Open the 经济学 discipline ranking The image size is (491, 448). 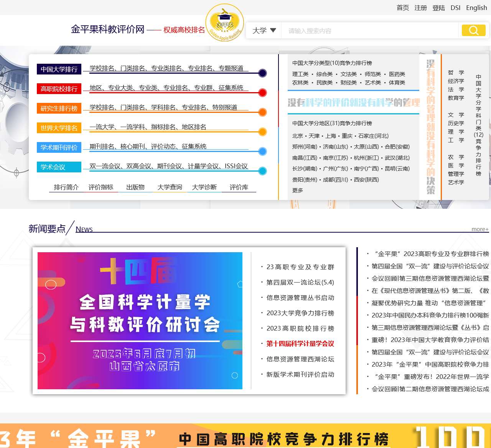(456, 81)
